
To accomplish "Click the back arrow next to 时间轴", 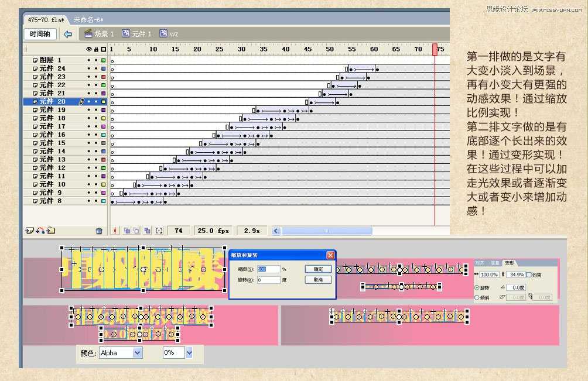I will (68, 34).
